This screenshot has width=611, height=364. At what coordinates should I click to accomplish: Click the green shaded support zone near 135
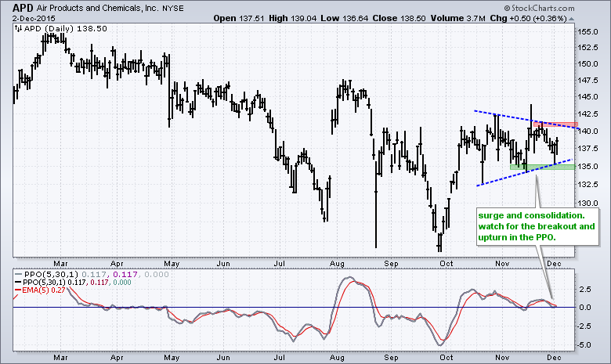[x=542, y=167]
